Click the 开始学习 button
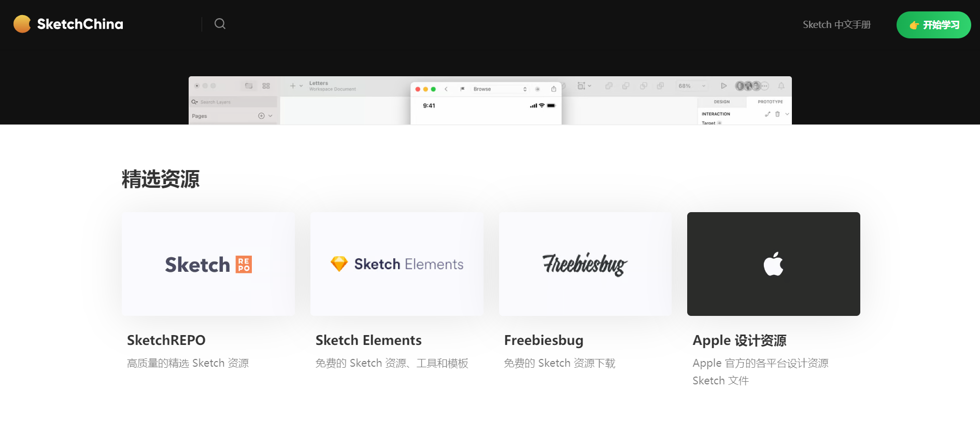This screenshot has height=430, width=980. [933, 24]
